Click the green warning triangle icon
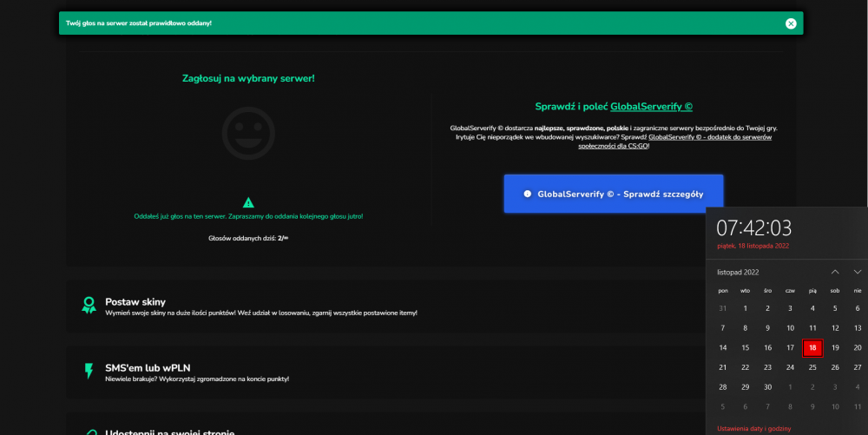Image resolution: width=868 pixels, height=435 pixels. (x=248, y=202)
